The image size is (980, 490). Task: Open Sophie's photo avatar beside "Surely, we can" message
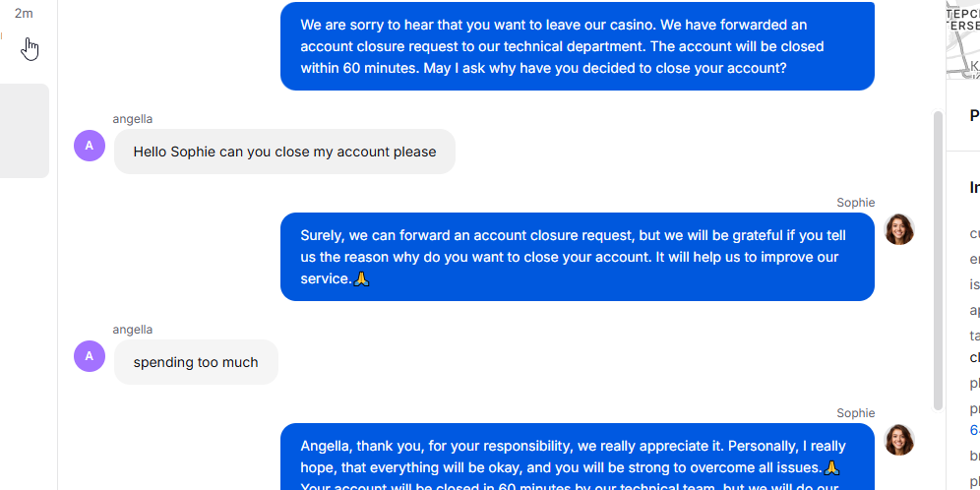click(898, 229)
